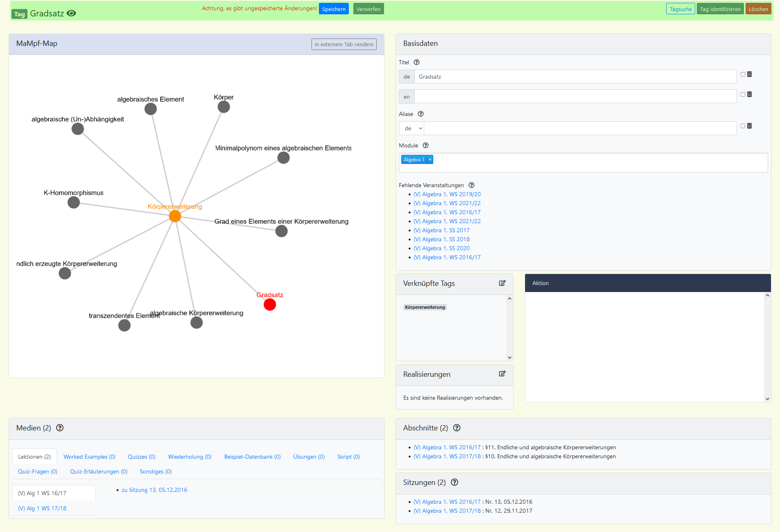Select the red Gradsatz node in the map

pyautogui.click(x=270, y=304)
